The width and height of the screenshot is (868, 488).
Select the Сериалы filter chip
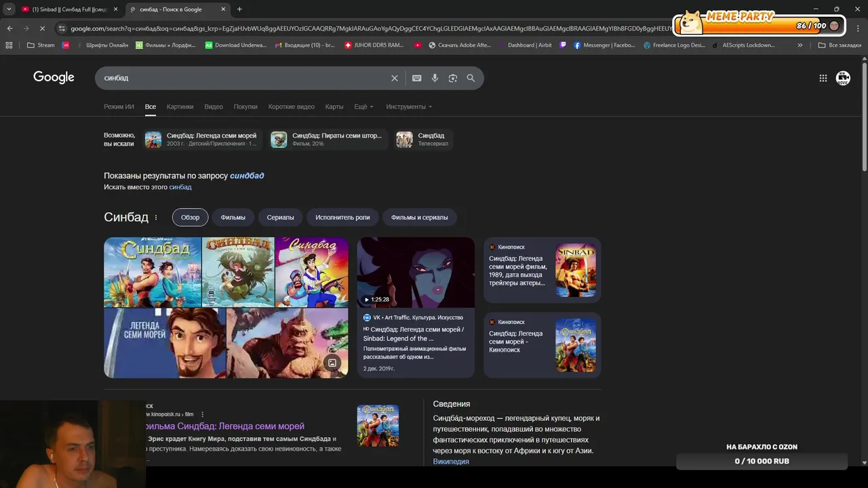point(281,218)
